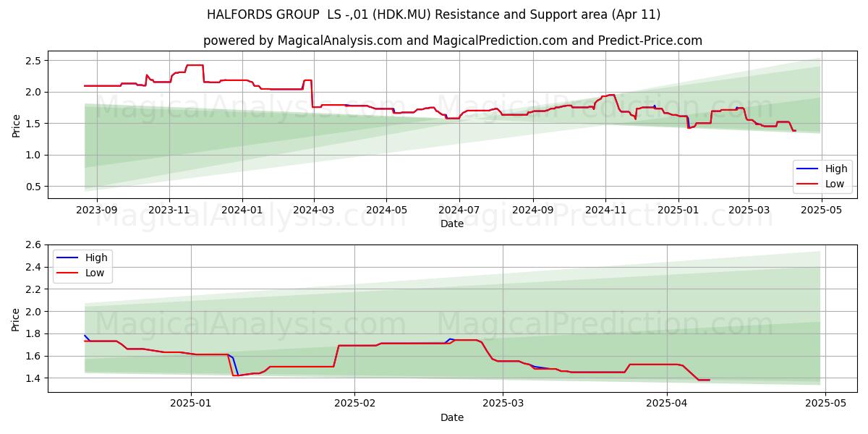Click the bottom chart 'Date' axis label
This screenshot has height=434, width=868.
[452, 417]
